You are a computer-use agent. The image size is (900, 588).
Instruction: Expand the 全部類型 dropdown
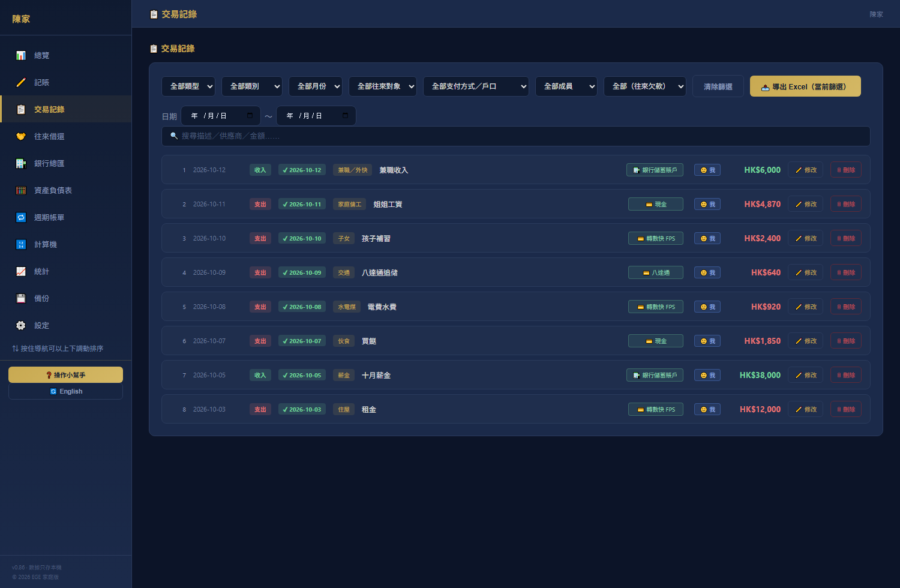pos(188,86)
